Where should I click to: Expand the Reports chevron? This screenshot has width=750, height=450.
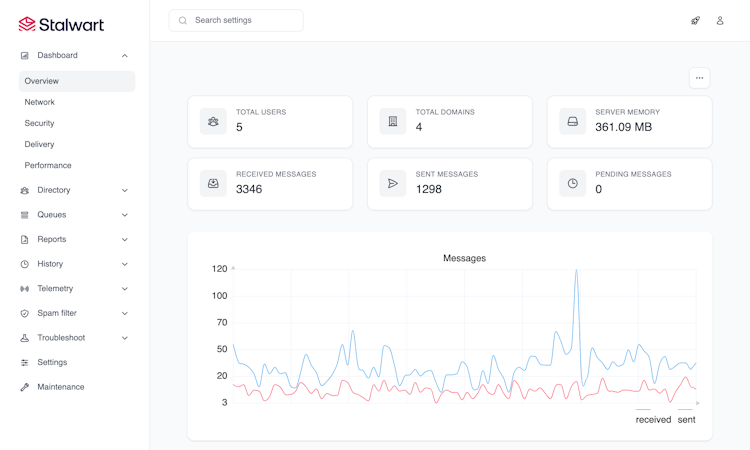(x=124, y=240)
